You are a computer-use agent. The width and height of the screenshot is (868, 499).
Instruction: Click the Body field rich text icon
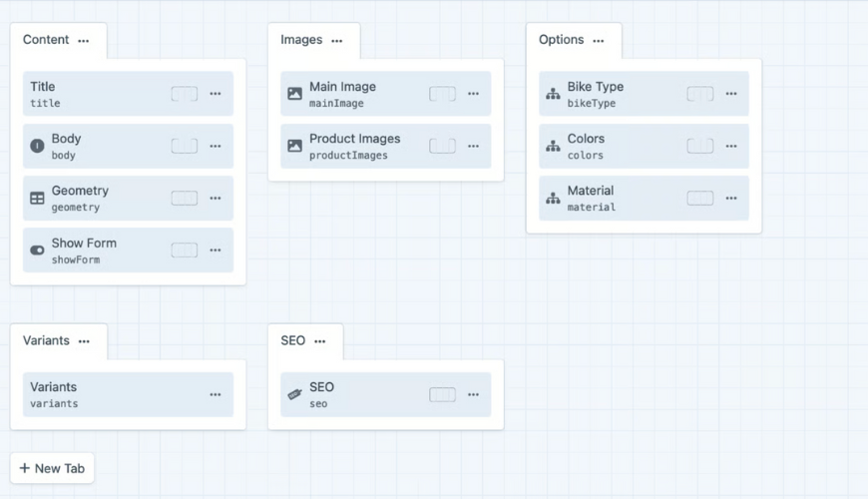pos(37,146)
